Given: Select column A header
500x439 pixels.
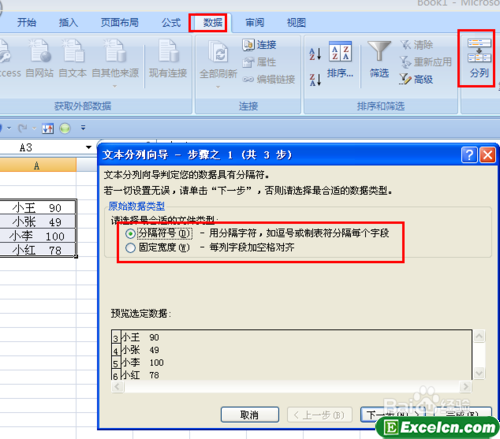Looking at the screenshot, I should [37, 165].
